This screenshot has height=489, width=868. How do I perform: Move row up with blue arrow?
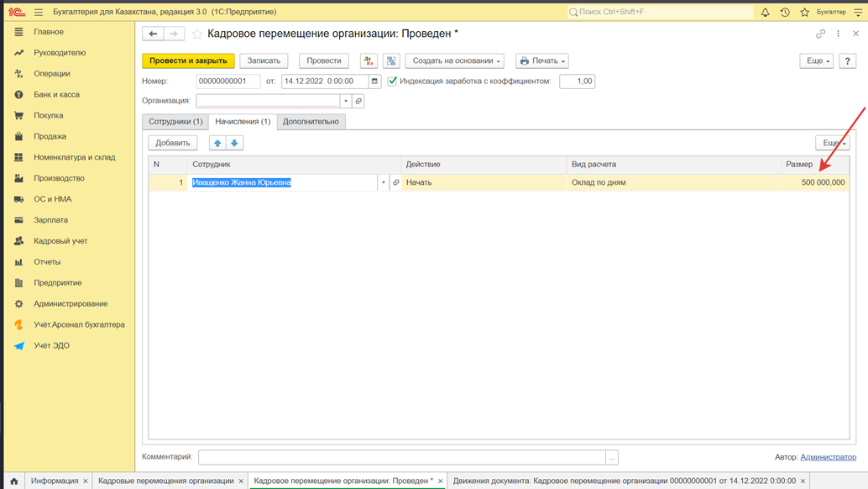(217, 143)
